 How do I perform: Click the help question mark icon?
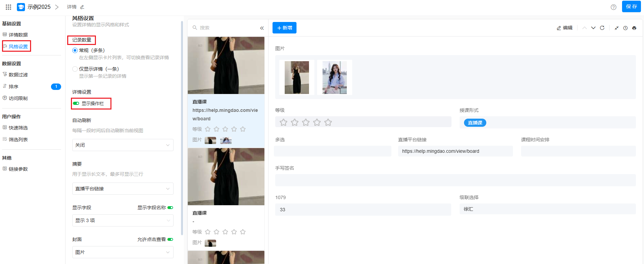tap(614, 7)
